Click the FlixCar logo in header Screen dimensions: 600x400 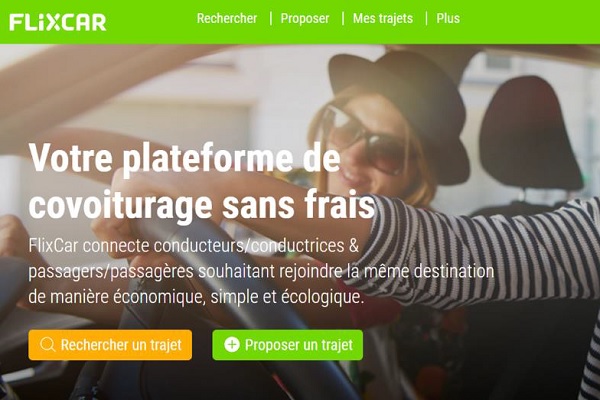[x=57, y=22]
